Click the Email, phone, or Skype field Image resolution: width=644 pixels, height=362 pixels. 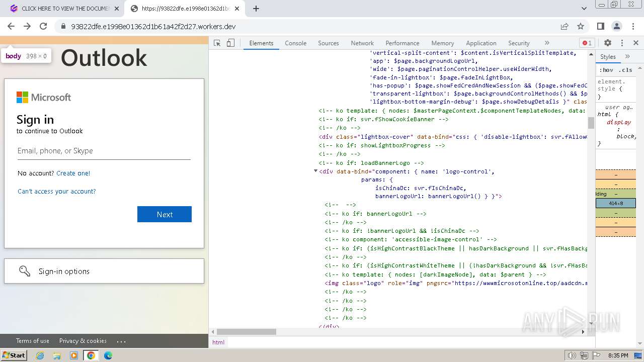pyautogui.click(x=104, y=151)
